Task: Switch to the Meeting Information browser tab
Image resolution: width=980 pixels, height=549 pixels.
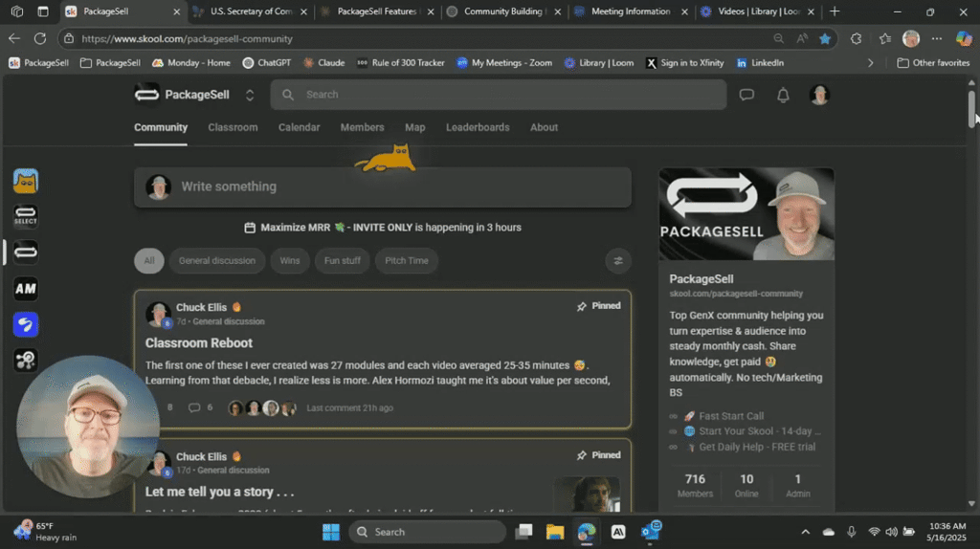Action: click(630, 11)
